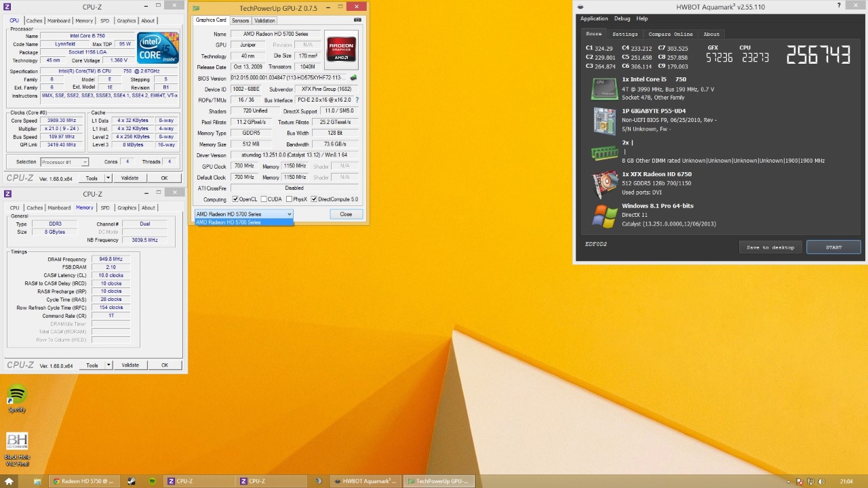The height and width of the screenshot is (488, 868).
Task: Open the Spotify desktop shortcut
Action: tap(17, 398)
